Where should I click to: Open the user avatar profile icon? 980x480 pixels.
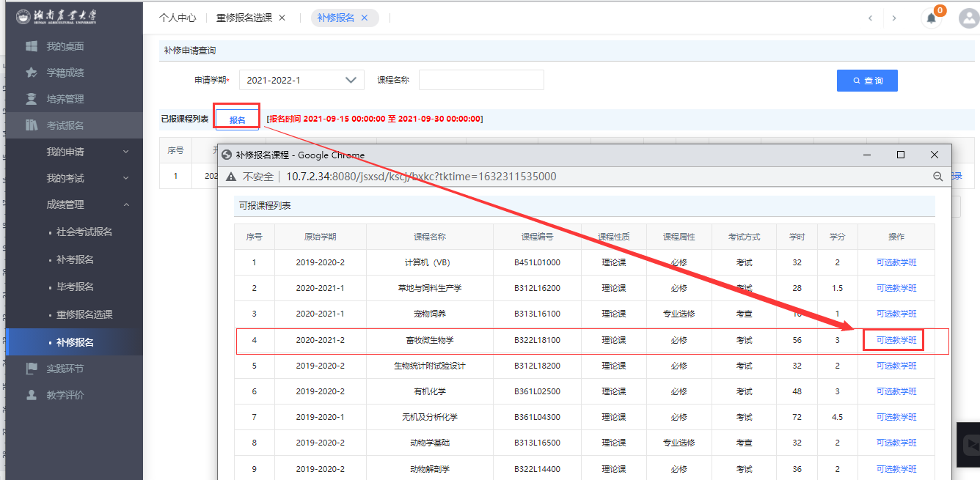pos(969,18)
